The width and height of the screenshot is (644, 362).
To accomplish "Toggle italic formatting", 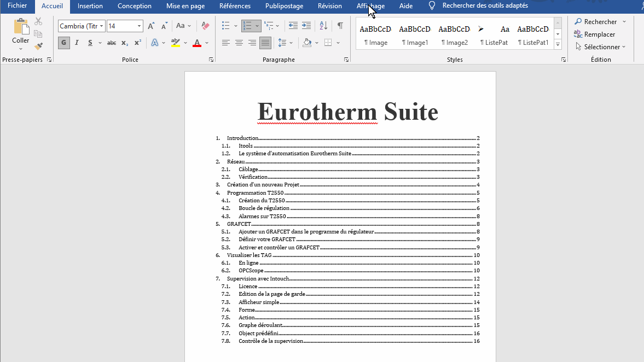I will pos(77,43).
